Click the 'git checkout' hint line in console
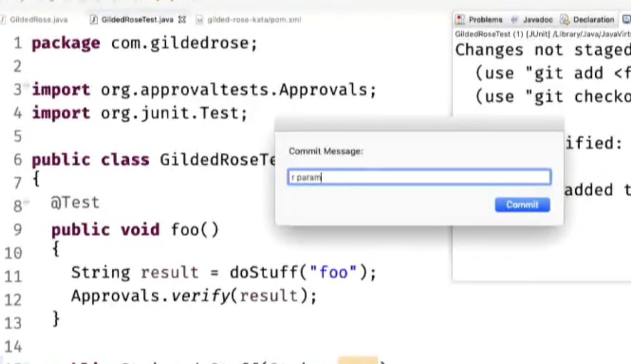 (553, 96)
